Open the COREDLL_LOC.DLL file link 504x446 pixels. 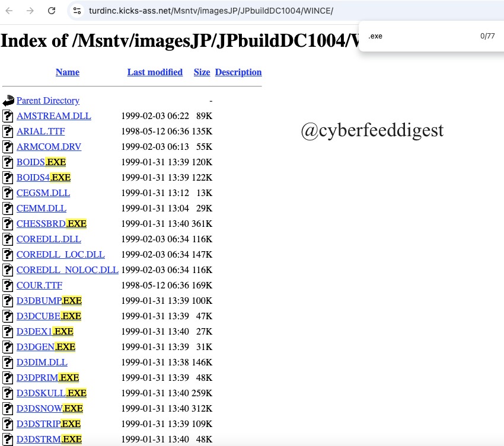[60, 255]
